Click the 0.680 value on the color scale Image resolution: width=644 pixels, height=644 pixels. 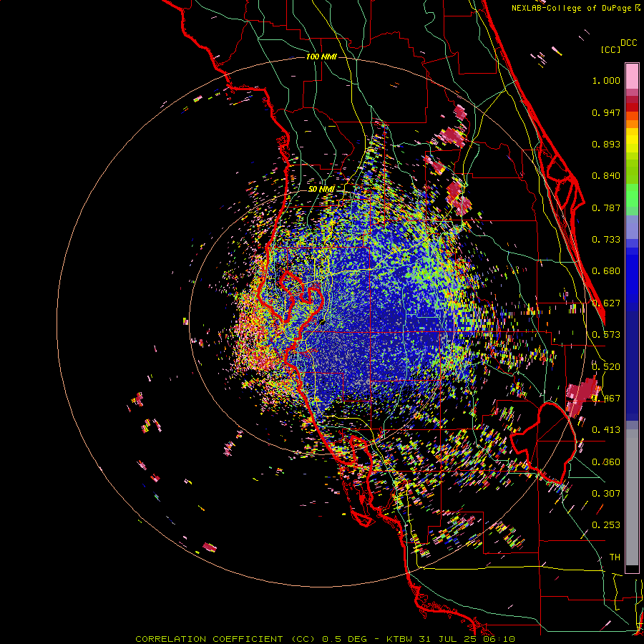(606, 271)
